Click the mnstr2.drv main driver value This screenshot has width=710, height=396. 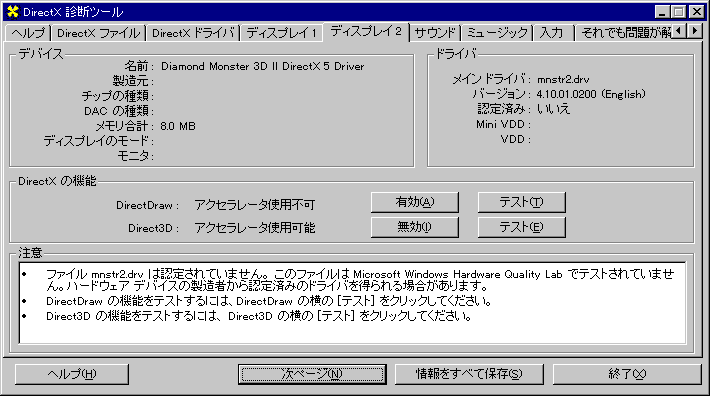click(563, 80)
